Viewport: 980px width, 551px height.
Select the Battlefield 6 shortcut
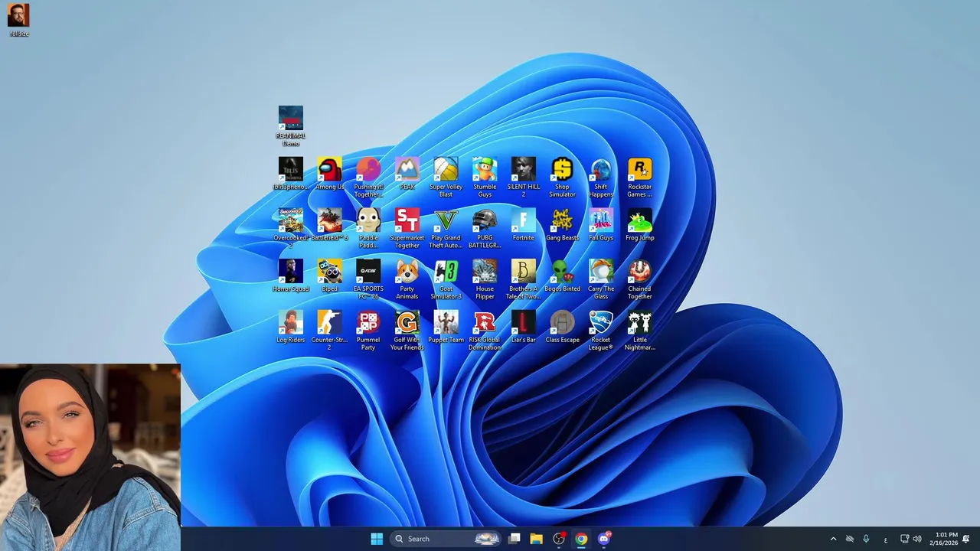[x=330, y=225]
